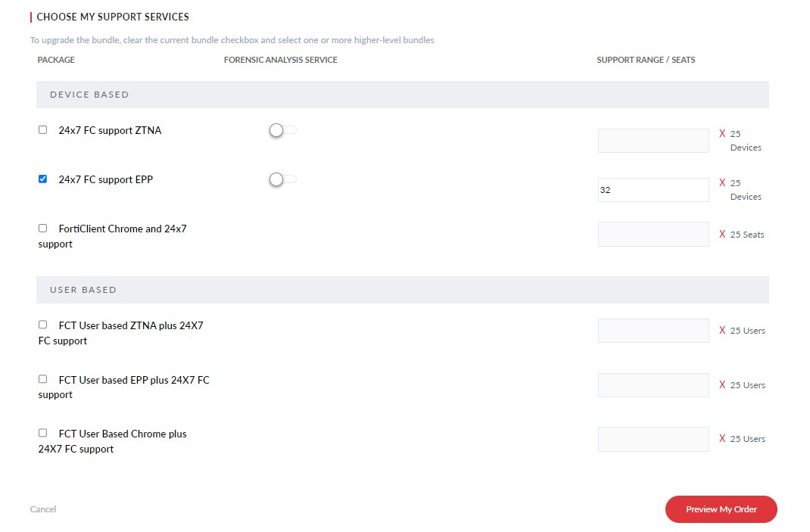This screenshot has height=532, width=810.
Task: Click the support range field showing 32
Action: pyautogui.click(x=653, y=189)
